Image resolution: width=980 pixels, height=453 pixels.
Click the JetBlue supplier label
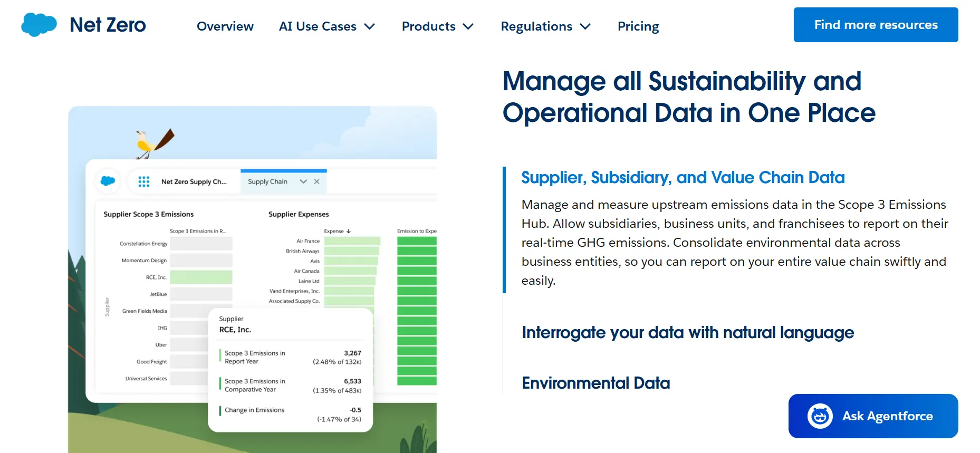tap(158, 294)
